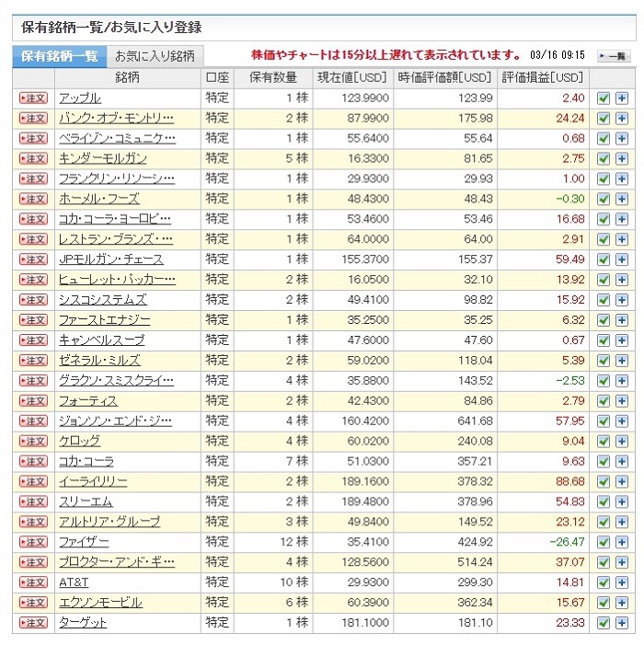Open キャンベルスープ stock link
The height and width of the screenshot is (645, 644).
[x=101, y=340]
